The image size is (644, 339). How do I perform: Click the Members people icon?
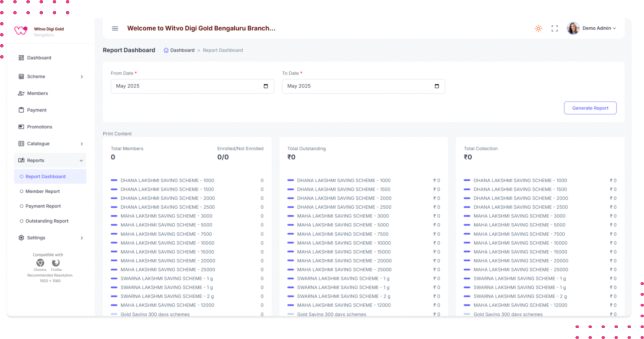(x=21, y=93)
